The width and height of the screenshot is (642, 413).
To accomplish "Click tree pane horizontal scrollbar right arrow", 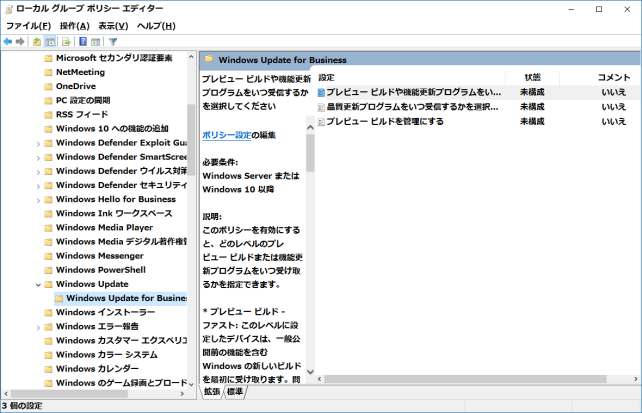I will click(182, 393).
